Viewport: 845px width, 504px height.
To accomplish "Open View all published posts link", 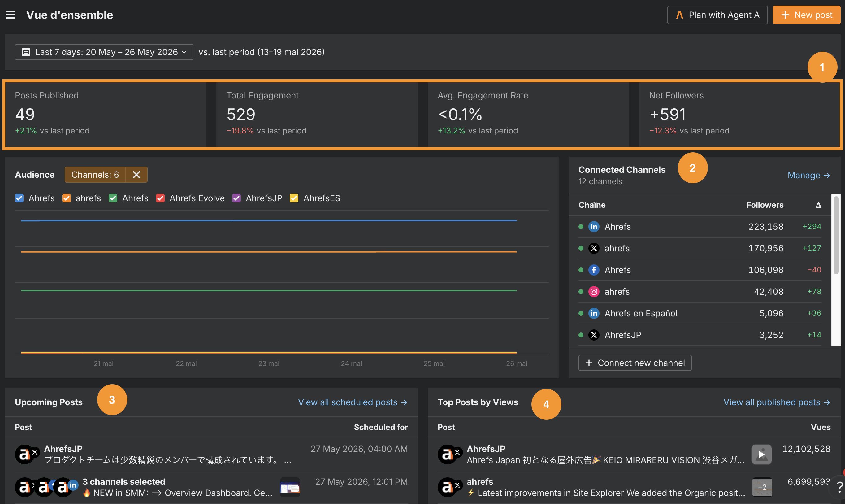I will click(x=777, y=402).
